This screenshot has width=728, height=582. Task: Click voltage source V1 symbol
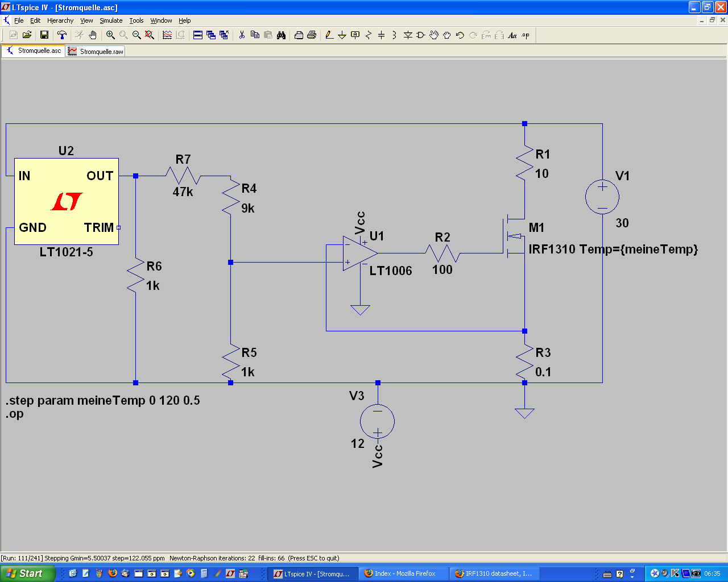602,197
